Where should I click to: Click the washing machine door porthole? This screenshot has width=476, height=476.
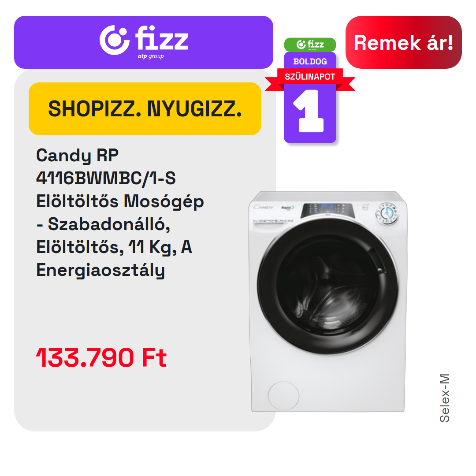[x=327, y=286]
